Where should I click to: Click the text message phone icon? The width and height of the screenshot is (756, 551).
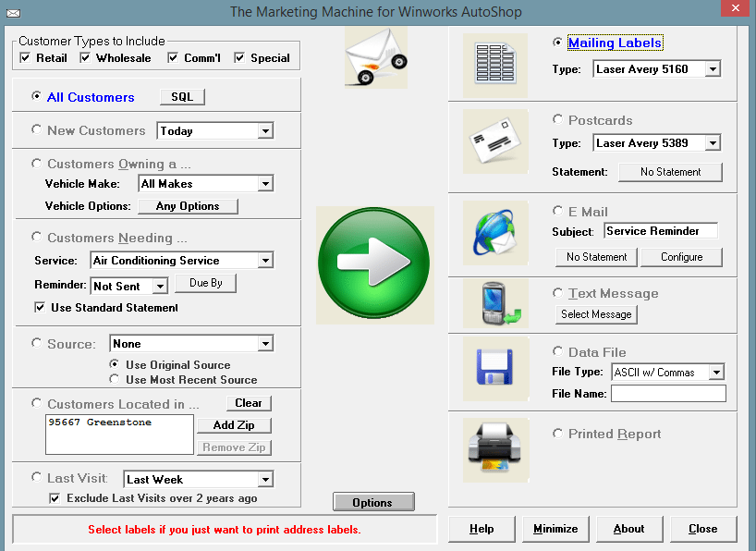pyautogui.click(x=494, y=303)
